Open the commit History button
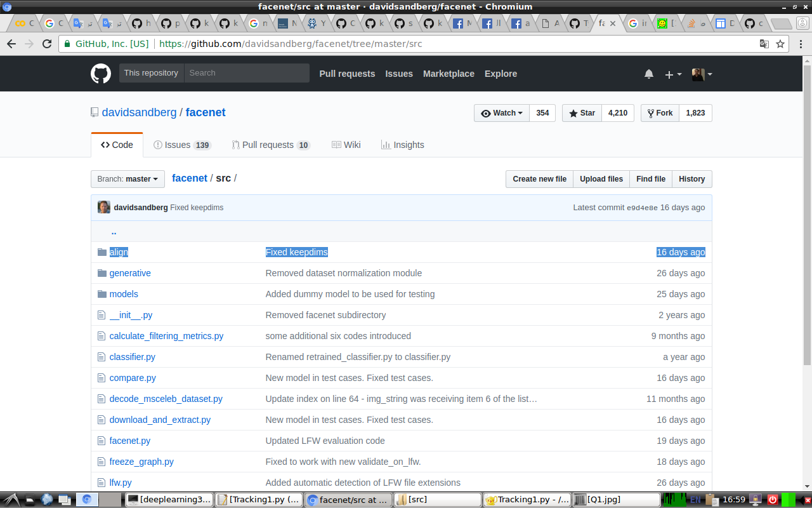Viewport: 812px width, 508px height. pyautogui.click(x=691, y=179)
